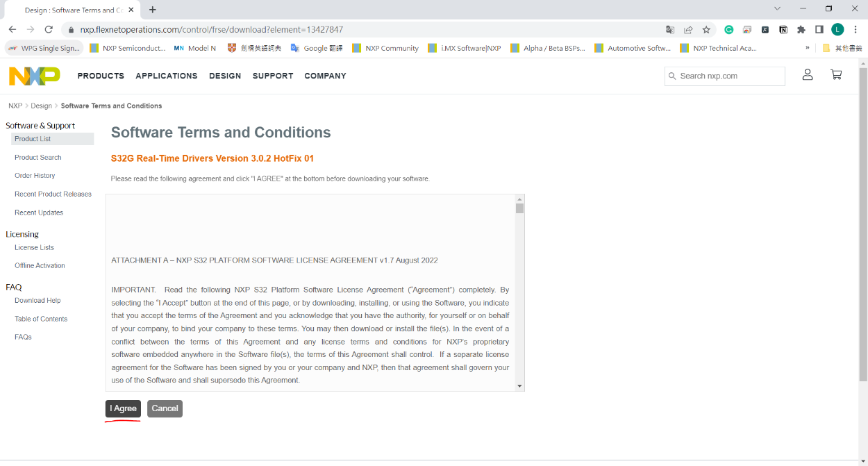Click the search magnifier icon
Viewport: 868px width, 466px height.
(671, 76)
